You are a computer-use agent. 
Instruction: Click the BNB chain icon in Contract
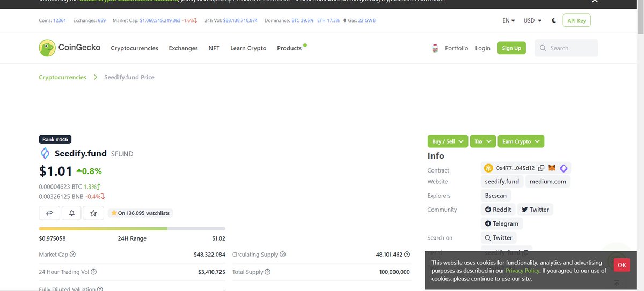click(x=488, y=168)
